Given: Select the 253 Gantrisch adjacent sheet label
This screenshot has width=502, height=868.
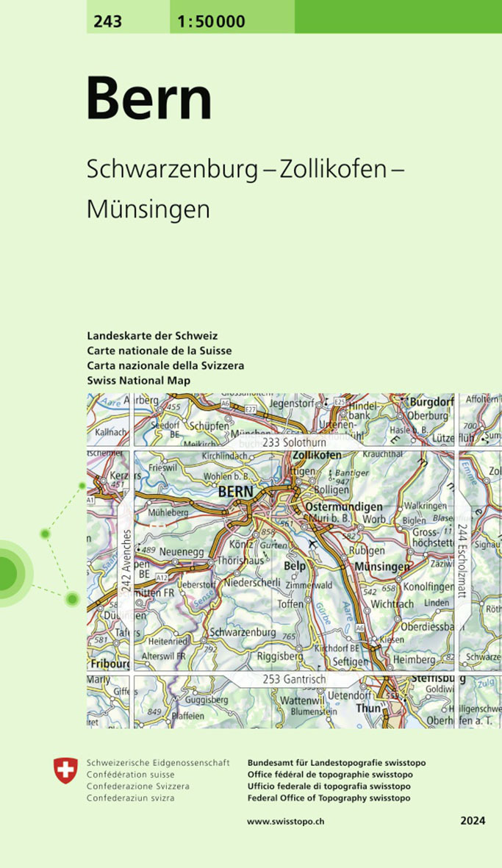Looking at the screenshot, I should [294, 680].
